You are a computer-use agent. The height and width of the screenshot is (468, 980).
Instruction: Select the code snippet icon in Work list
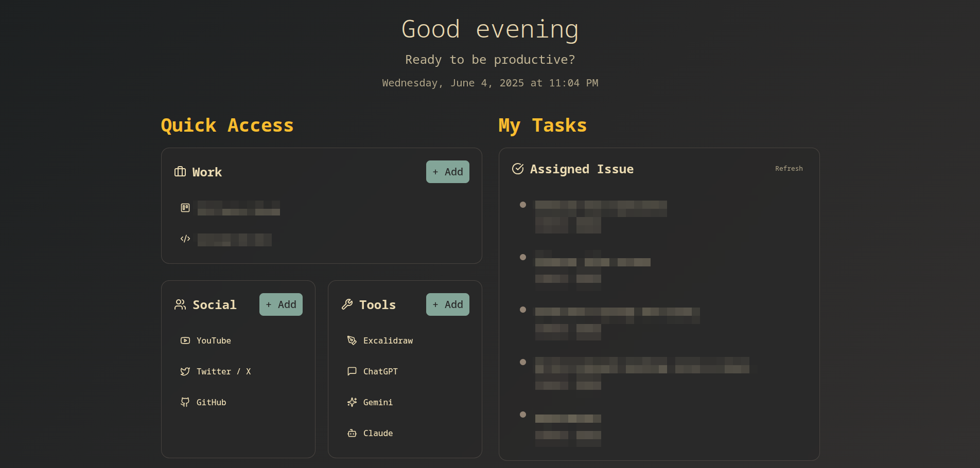(x=185, y=239)
